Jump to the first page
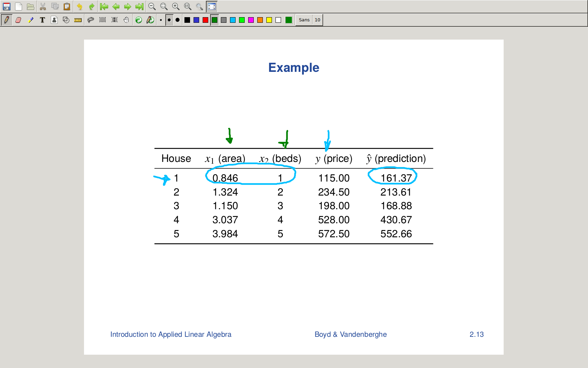 pyautogui.click(x=104, y=7)
